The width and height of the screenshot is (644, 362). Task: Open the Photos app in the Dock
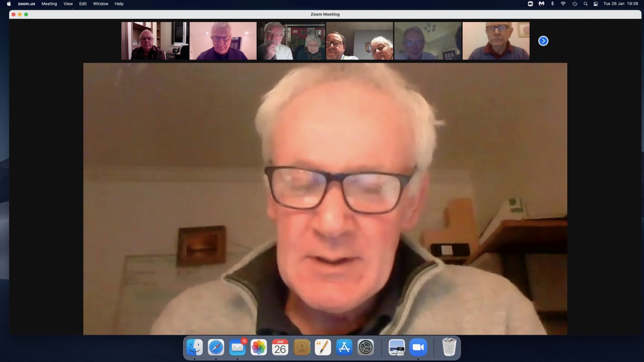[259, 348]
